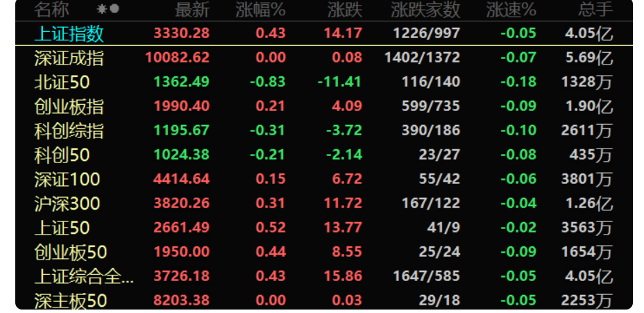
Task: Click the latest price 3726.18
Action: (182, 276)
